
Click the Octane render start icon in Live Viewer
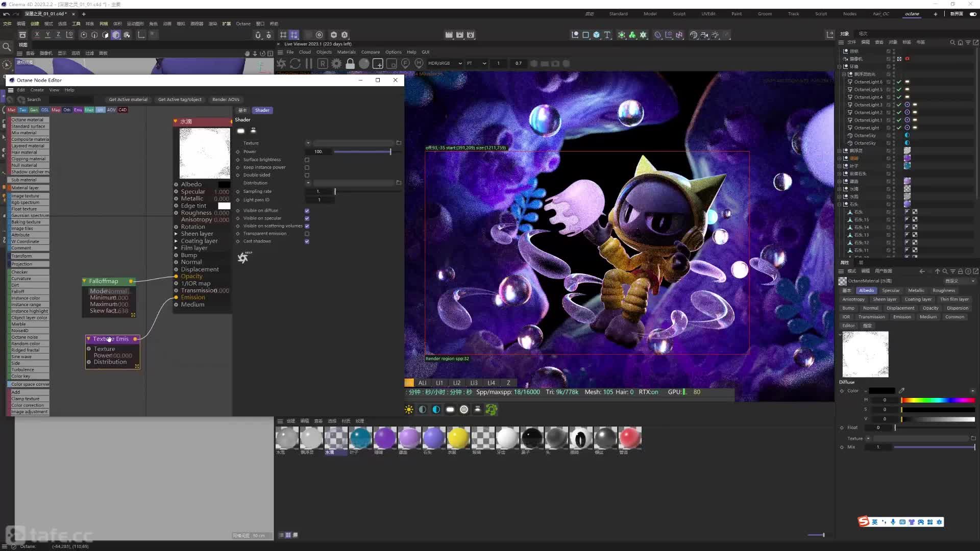(281, 64)
